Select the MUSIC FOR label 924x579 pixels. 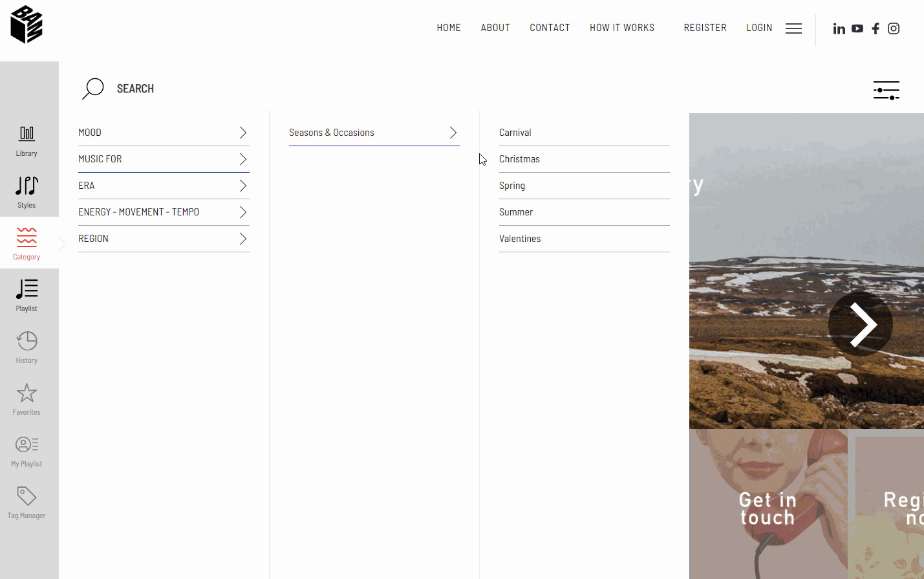pos(100,159)
